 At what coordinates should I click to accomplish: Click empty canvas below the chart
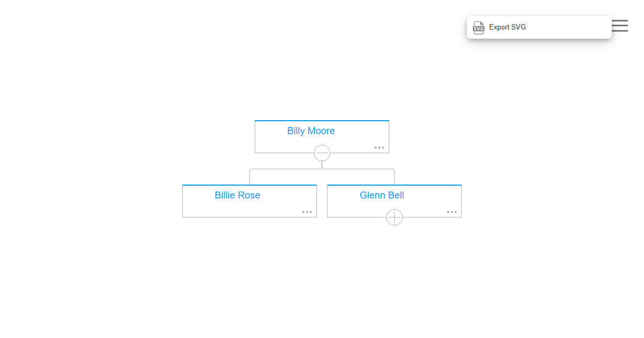[x=322, y=279]
